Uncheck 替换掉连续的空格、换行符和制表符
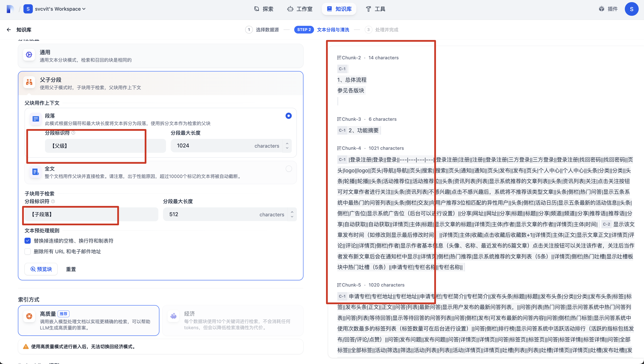 click(28, 241)
